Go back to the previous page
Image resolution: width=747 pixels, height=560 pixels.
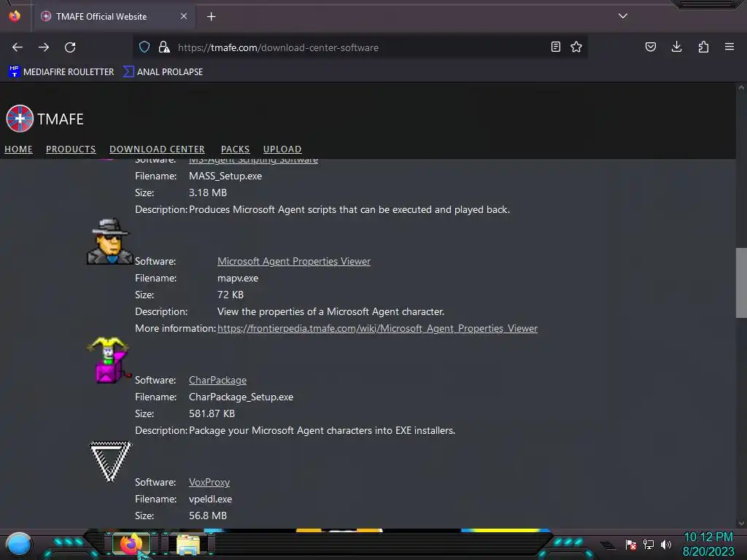point(18,47)
